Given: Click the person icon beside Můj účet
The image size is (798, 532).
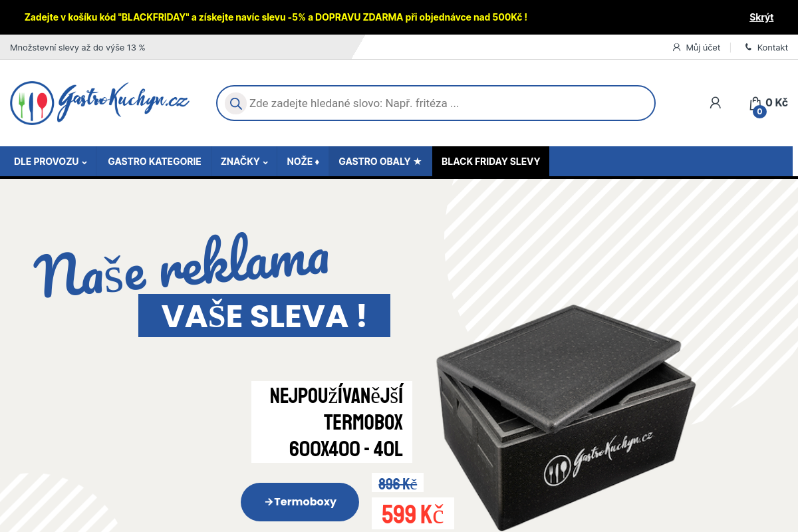Looking at the screenshot, I should tap(677, 47).
